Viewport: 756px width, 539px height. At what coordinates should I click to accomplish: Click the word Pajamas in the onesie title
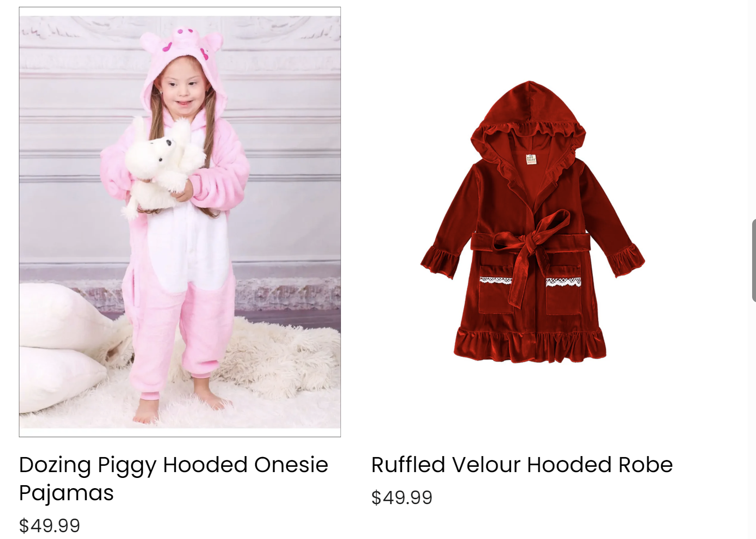[66, 493]
